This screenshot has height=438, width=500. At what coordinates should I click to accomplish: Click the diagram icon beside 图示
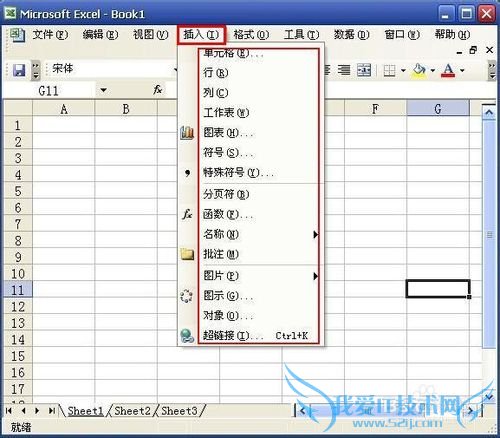tap(187, 296)
